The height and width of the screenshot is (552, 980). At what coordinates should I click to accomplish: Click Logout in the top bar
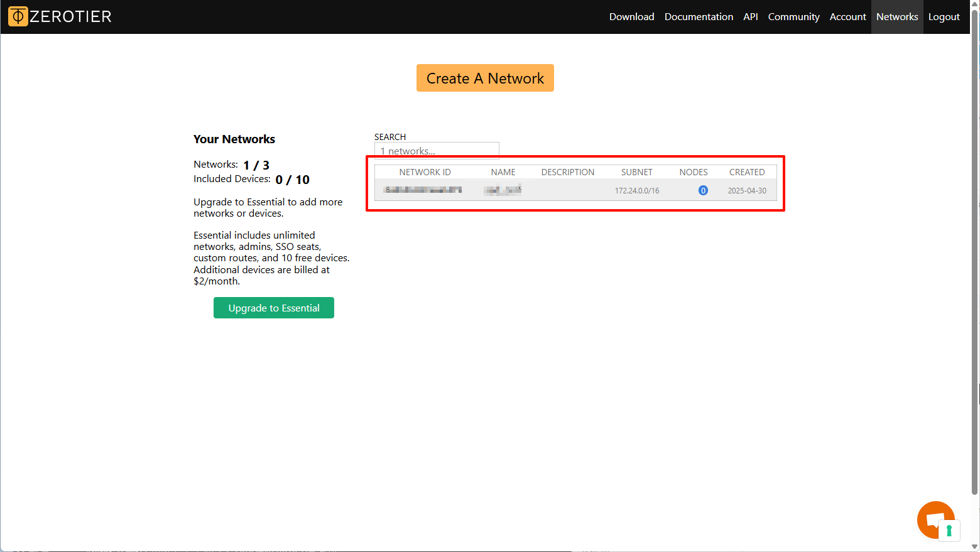point(944,17)
